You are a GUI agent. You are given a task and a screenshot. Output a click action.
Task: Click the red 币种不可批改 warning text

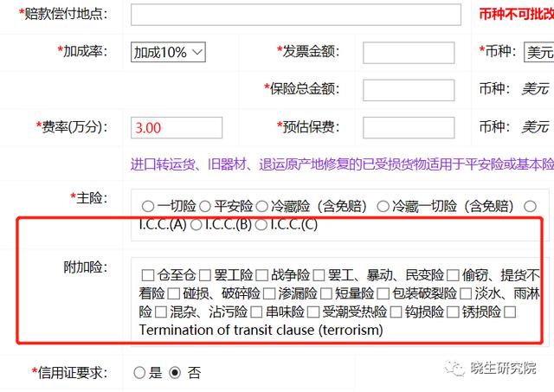(x=516, y=14)
